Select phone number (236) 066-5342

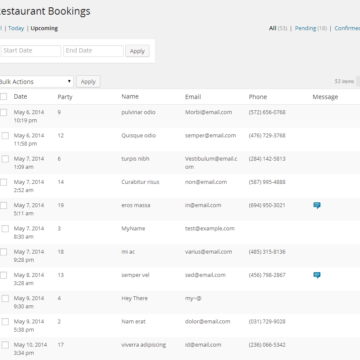pos(267,345)
